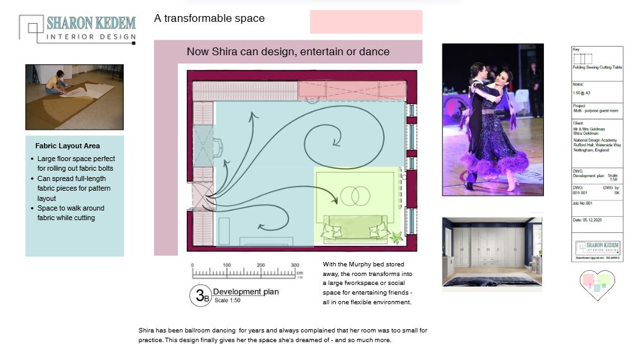This screenshot has width=644, height=362.
Task: Click the 'Fabric Layout Area' heading
Action: click(x=67, y=146)
